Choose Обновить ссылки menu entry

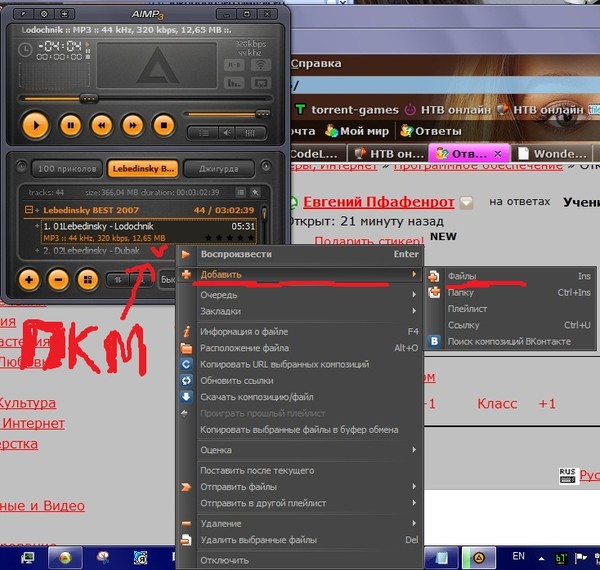300,381
